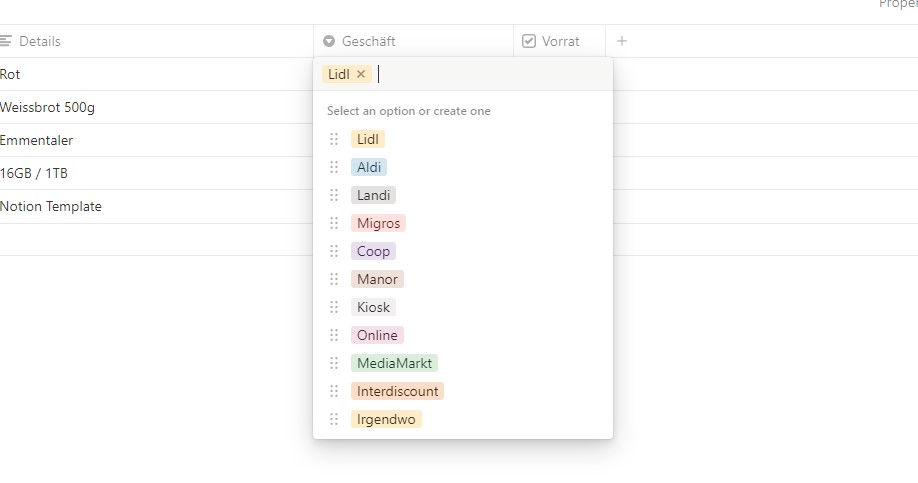The width and height of the screenshot is (918, 483).
Task: Click the drag handle beside Migros option
Action: pos(334,223)
